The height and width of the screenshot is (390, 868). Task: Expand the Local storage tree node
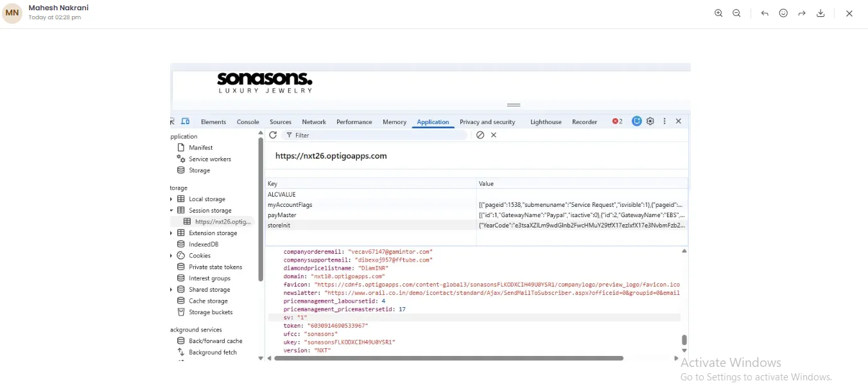click(171, 199)
